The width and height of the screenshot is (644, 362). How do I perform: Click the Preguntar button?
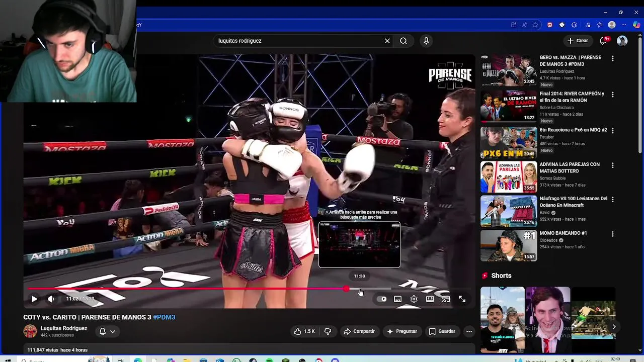[x=401, y=331]
